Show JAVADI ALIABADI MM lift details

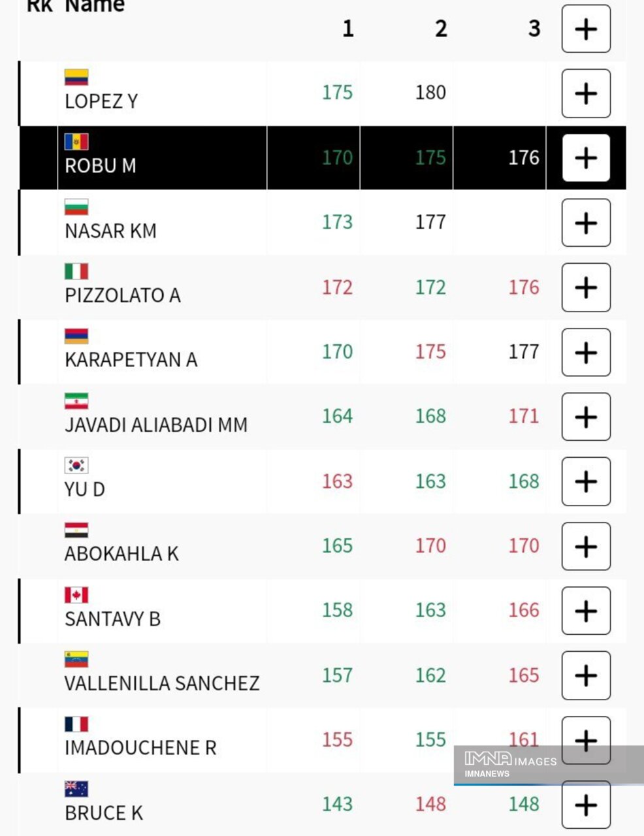point(586,417)
